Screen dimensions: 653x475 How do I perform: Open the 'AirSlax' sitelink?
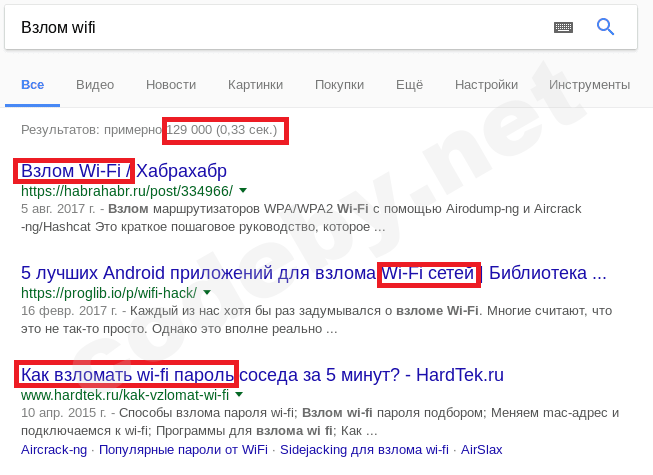click(481, 450)
